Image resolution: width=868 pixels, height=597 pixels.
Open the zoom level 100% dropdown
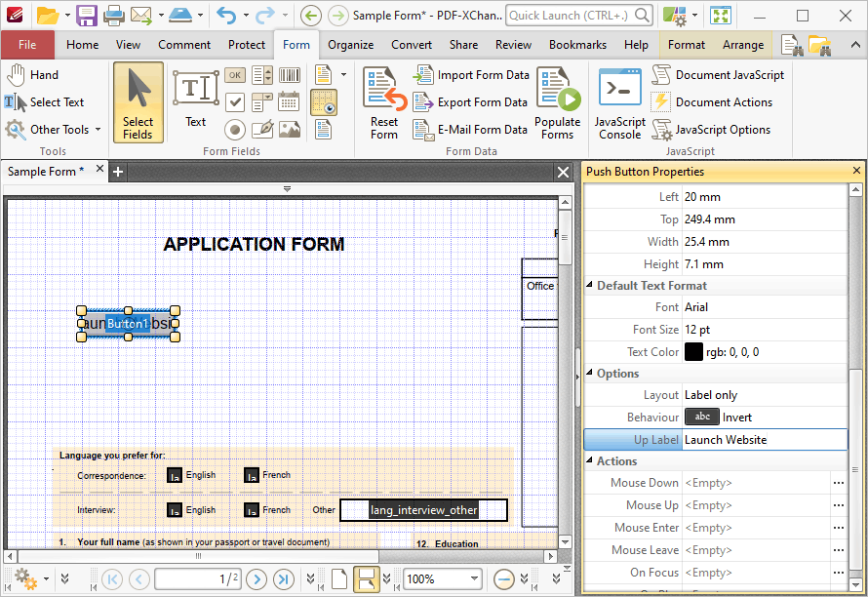click(474, 578)
